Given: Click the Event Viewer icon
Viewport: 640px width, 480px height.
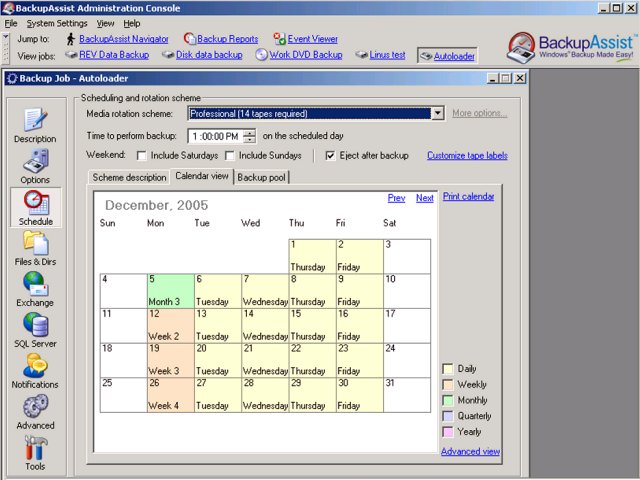Looking at the screenshot, I should 280,39.
